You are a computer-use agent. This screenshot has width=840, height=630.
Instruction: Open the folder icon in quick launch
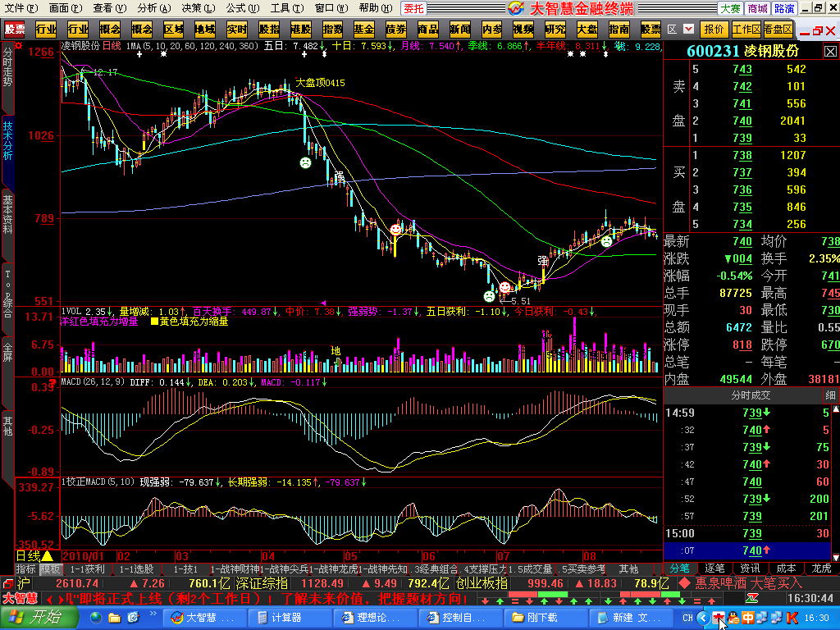pos(115,618)
